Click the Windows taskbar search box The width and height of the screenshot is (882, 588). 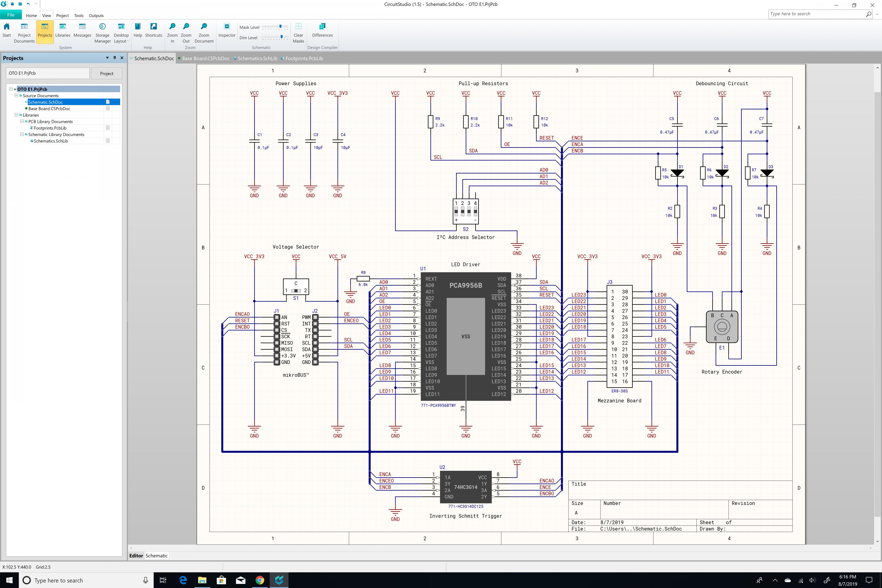(x=86, y=580)
